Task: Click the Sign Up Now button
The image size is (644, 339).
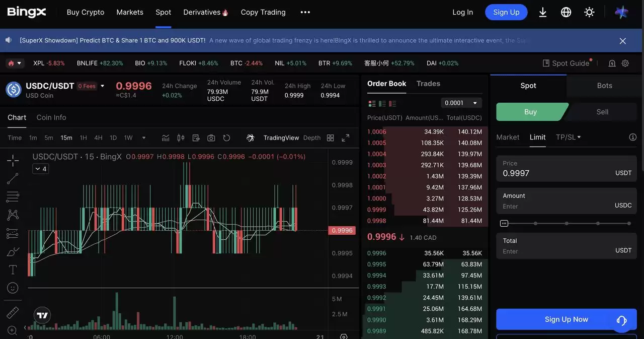Action: click(567, 319)
